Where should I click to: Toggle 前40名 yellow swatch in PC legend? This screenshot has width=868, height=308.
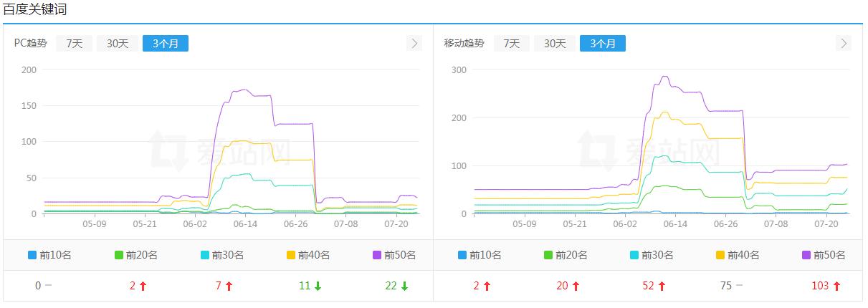291,255
